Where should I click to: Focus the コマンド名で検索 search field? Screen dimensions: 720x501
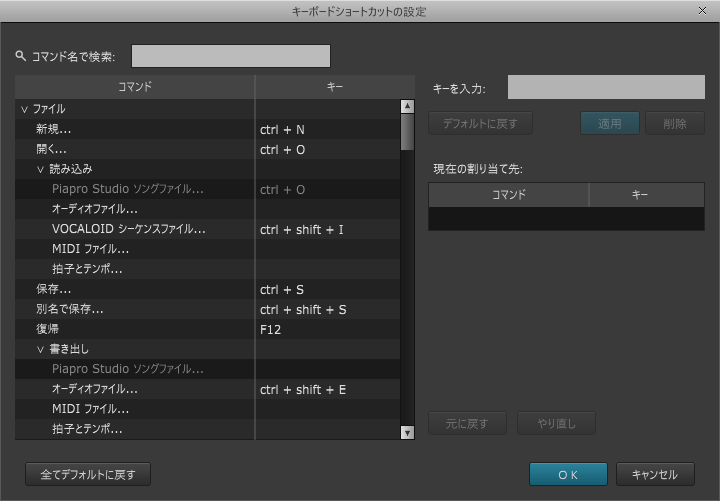pyautogui.click(x=230, y=56)
